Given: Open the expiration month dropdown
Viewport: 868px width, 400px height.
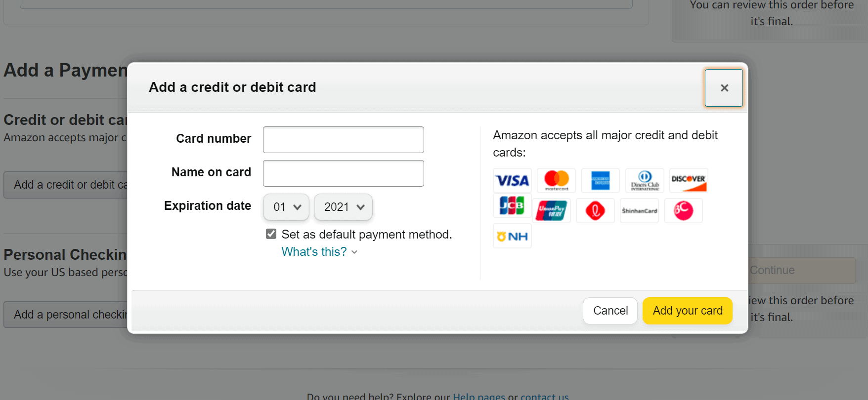Looking at the screenshot, I should click(x=286, y=207).
